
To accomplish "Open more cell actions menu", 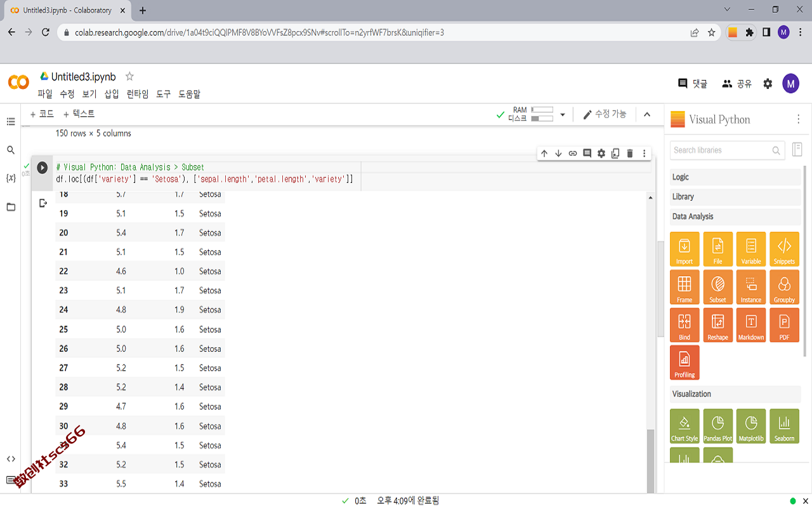I will tap(644, 154).
